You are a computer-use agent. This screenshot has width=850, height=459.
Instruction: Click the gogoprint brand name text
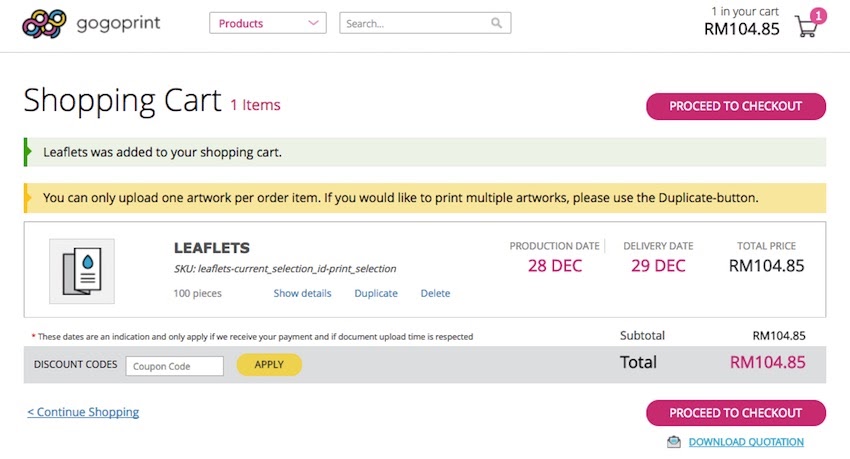click(118, 23)
